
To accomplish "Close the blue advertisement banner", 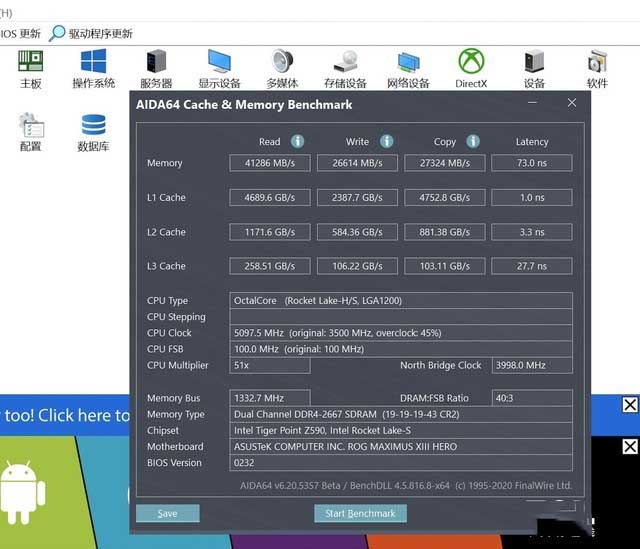I will point(630,405).
